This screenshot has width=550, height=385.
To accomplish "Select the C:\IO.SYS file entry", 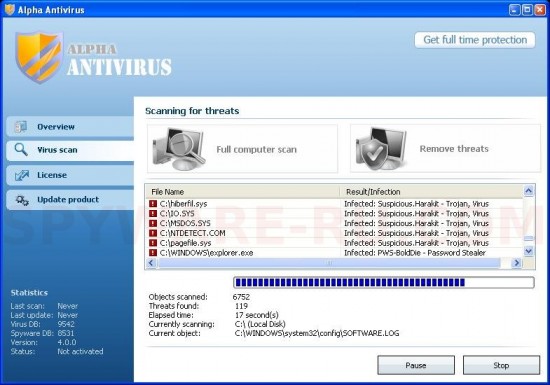I will click(x=177, y=213).
